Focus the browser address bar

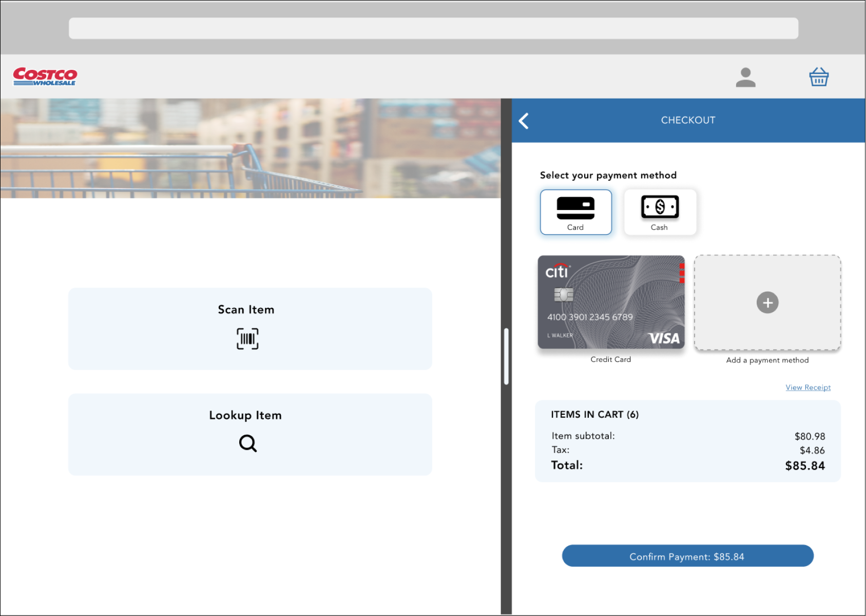[x=433, y=28]
